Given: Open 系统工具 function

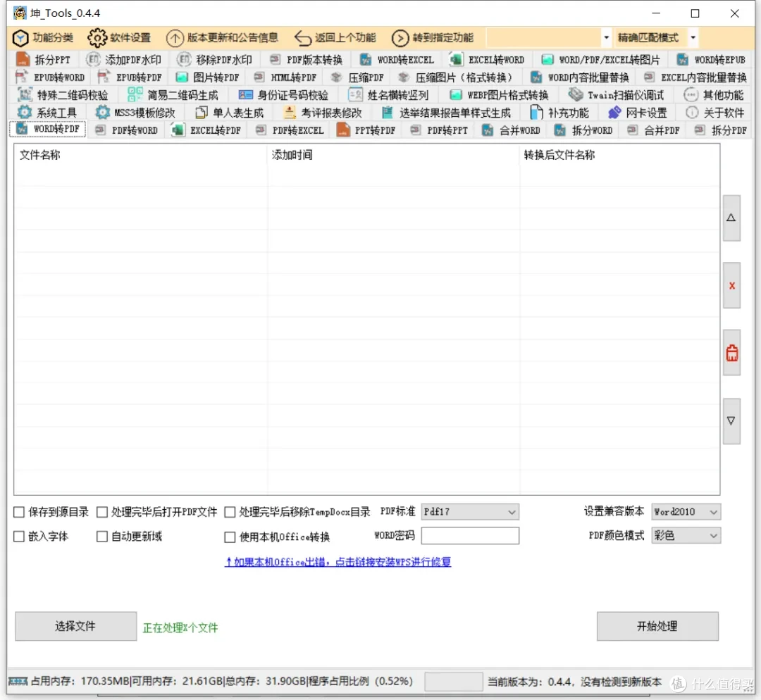Looking at the screenshot, I should tap(47, 113).
